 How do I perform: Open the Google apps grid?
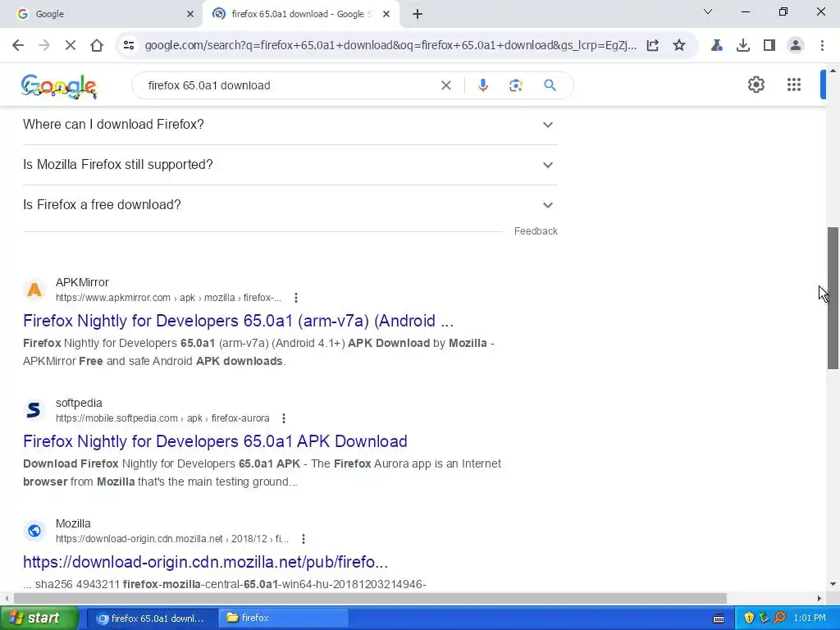pos(794,84)
